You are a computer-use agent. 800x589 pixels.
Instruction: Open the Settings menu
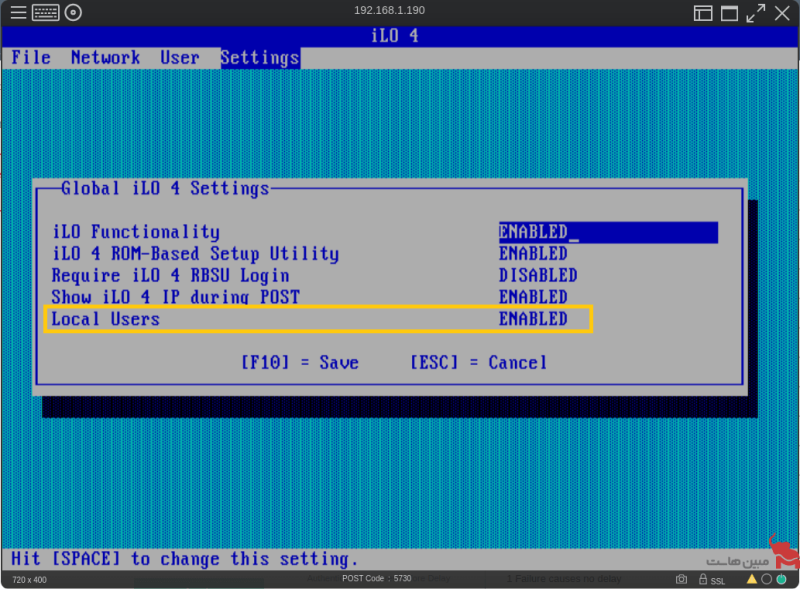[x=260, y=58]
